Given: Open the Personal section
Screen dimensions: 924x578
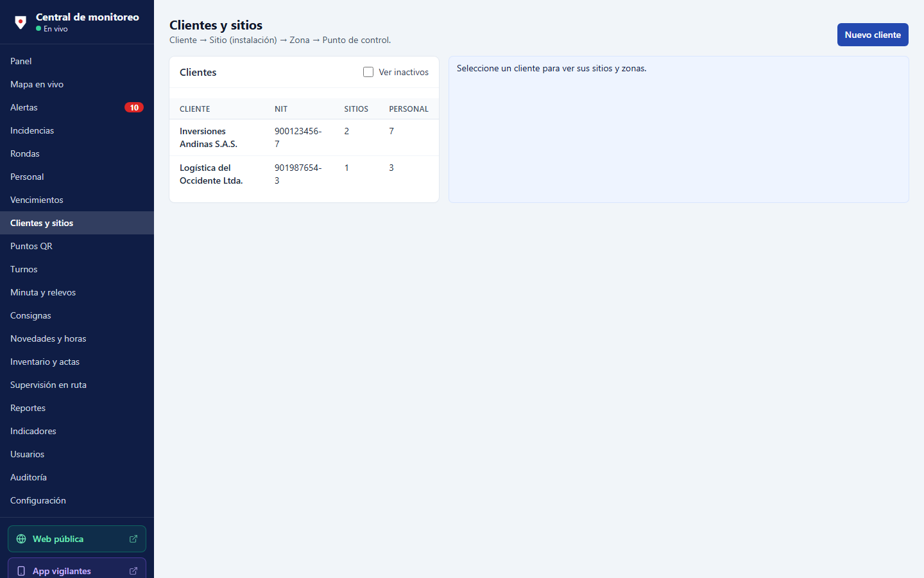Looking at the screenshot, I should pos(77,177).
